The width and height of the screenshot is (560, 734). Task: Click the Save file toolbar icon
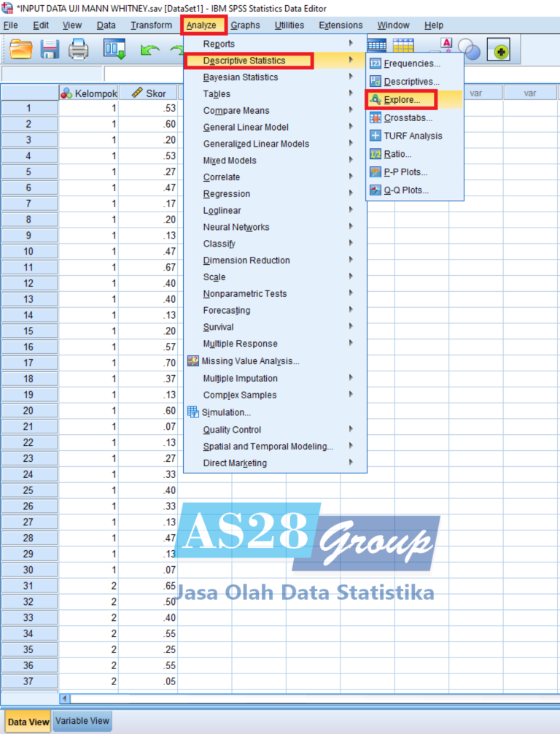point(50,50)
